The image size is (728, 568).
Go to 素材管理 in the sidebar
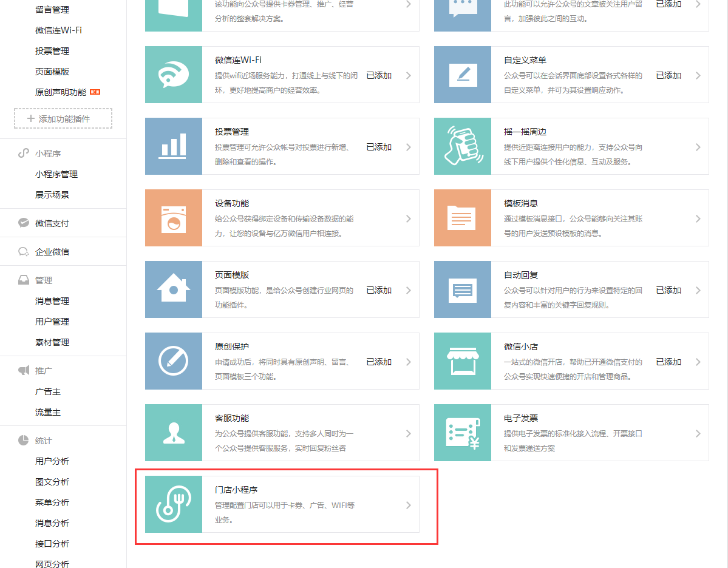pos(52,342)
